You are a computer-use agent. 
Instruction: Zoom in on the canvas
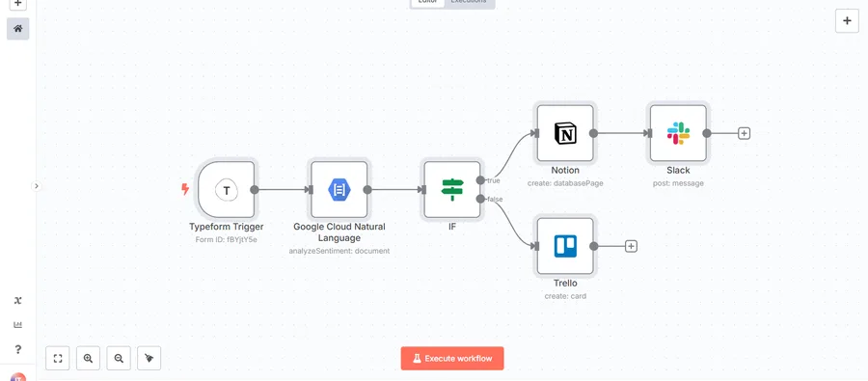88,358
